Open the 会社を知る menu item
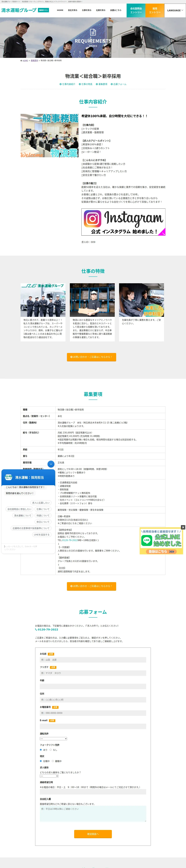Screen dimensions: 186x868 73,10
